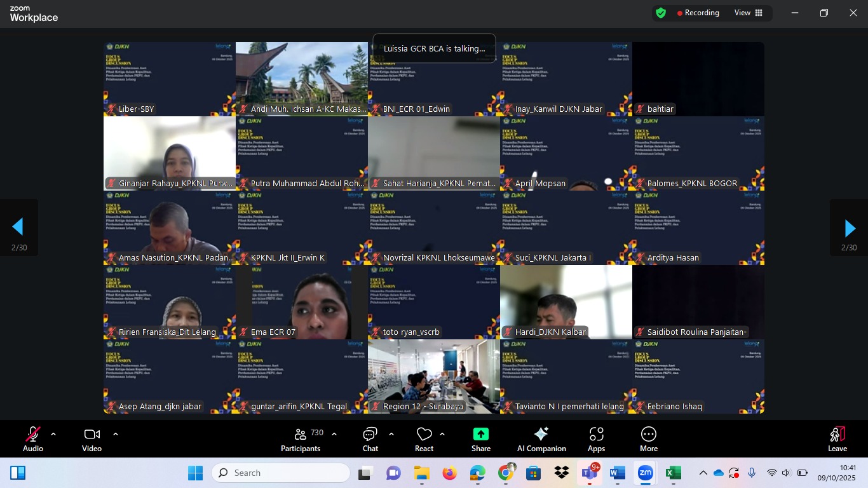The height and width of the screenshot is (488, 868).
Task: Click the green encryption shield icon
Action: click(x=661, y=13)
